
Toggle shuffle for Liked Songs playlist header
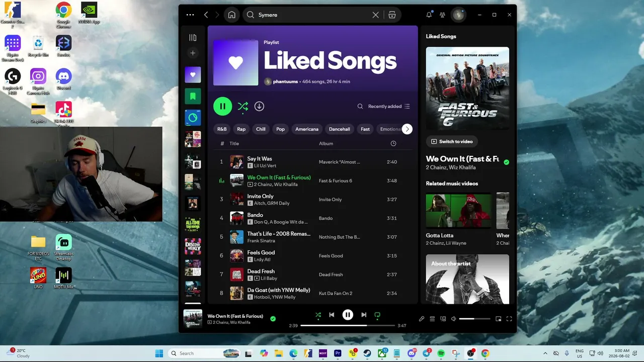pos(243,106)
